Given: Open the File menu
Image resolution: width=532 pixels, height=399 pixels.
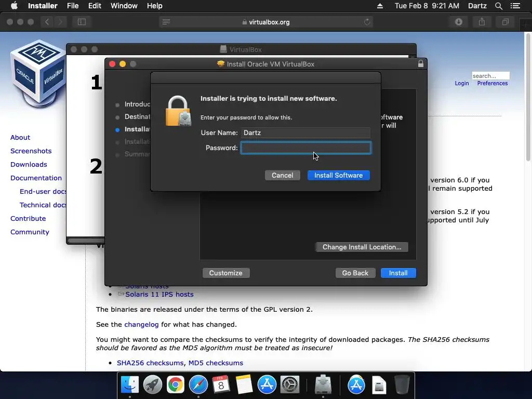Looking at the screenshot, I should (73, 6).
